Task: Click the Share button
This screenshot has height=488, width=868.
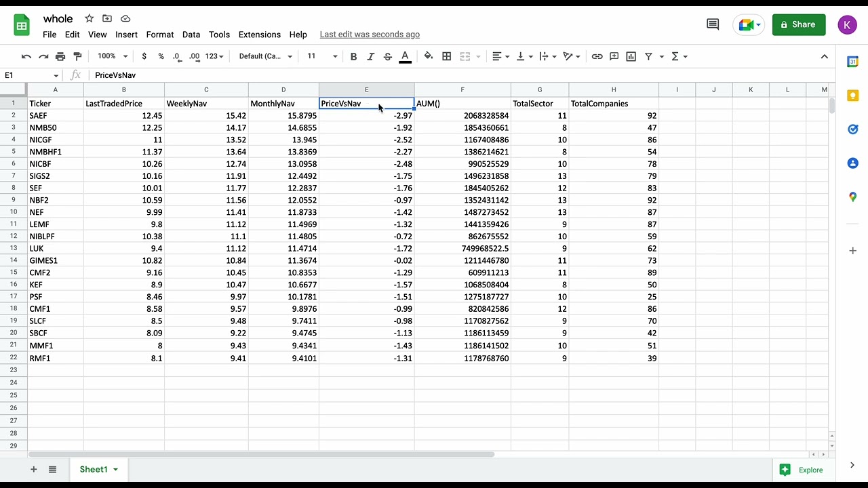Action: click(x=799, y=24)
